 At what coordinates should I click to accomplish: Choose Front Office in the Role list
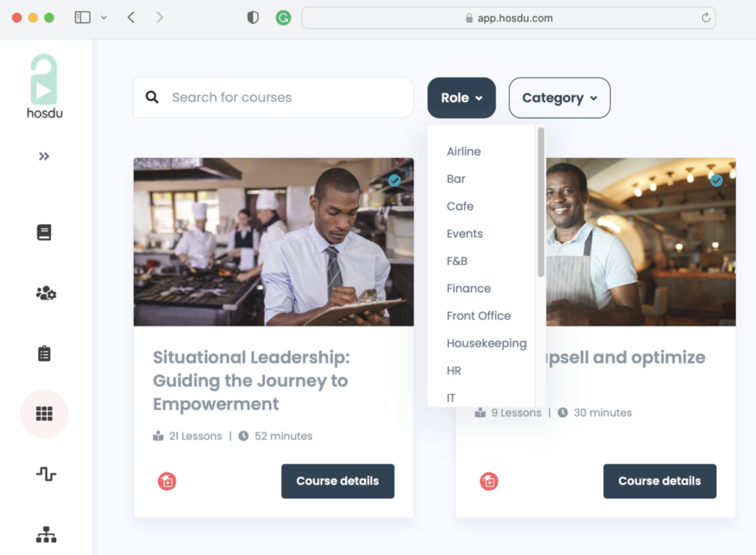(478, 316)
